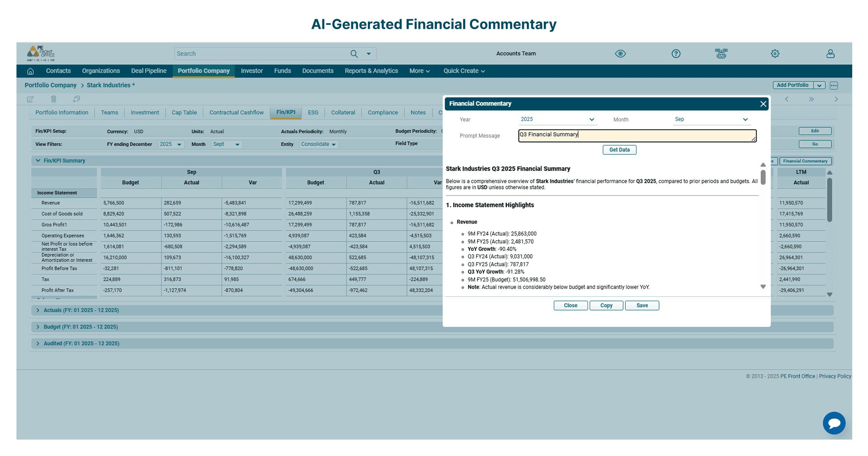Open the Entity Consolidate dropdown
This screenshot has width=868, height=456.
coord(319,144)
